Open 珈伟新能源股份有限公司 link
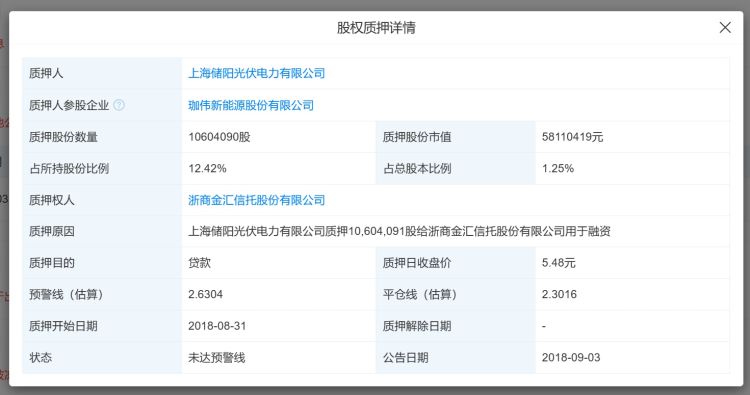Image resolution: width=750 pixels, height=395 pixels. tap(251, 105)
